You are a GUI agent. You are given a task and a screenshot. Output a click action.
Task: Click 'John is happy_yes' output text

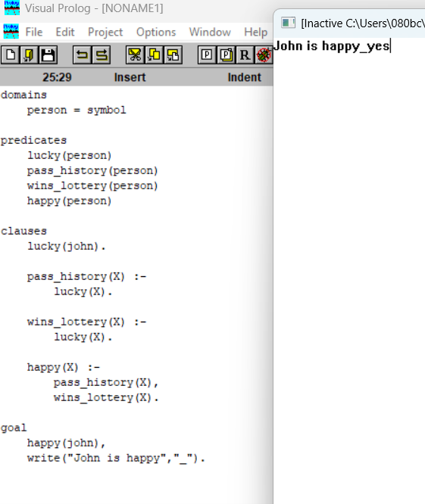332,46
